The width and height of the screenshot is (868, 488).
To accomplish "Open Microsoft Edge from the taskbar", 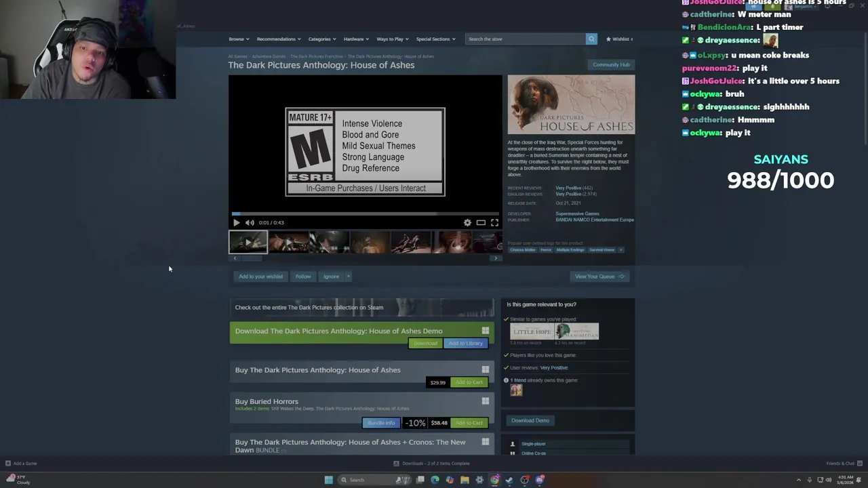I will tap(435, 480).
